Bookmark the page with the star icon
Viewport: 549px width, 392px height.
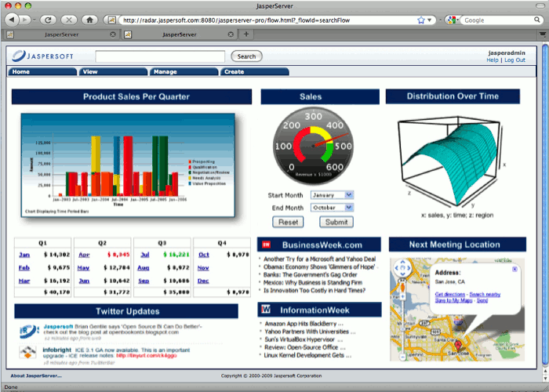point(421,20)
